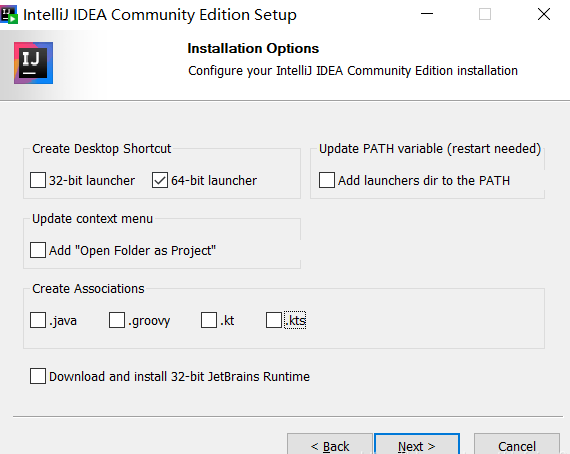Image resolution: width=570 pixels, height=454 pixels.
Task: Select the .kt file association checkbox
Action: (209, 320)
